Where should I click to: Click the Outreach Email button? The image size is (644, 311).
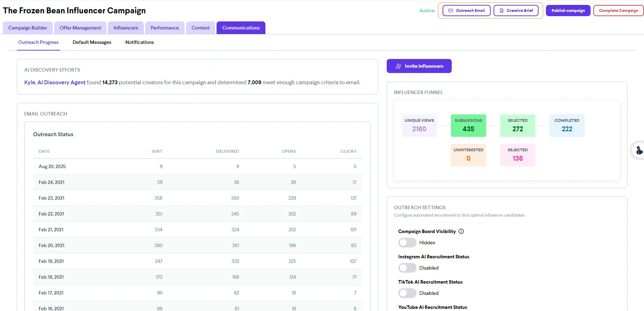(466, 11)
